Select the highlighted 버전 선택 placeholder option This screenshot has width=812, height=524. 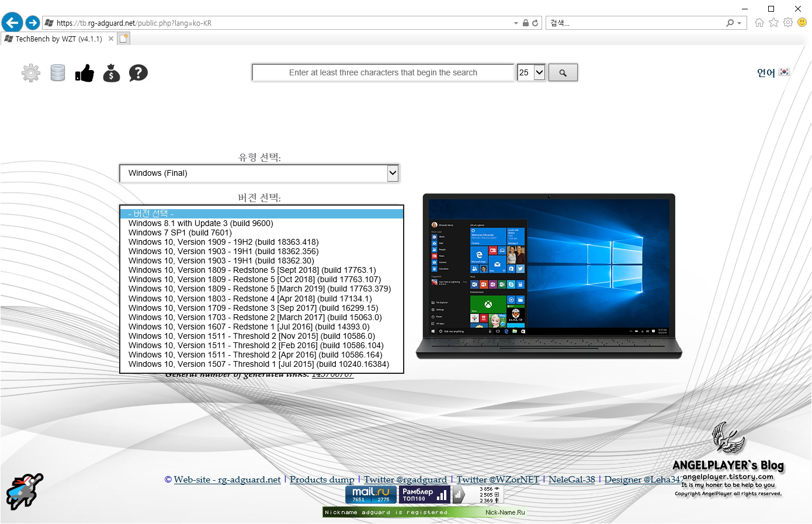tap(262, 214)
